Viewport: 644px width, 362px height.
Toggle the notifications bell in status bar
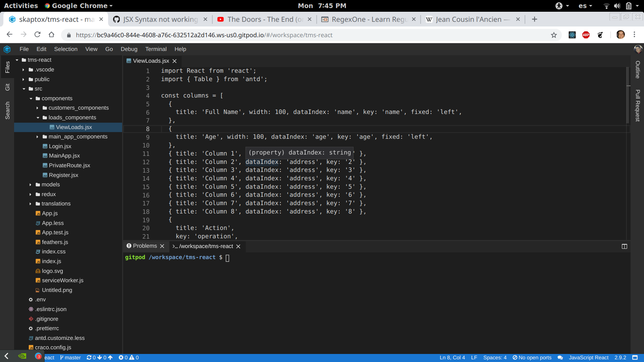tap(559, 358)
